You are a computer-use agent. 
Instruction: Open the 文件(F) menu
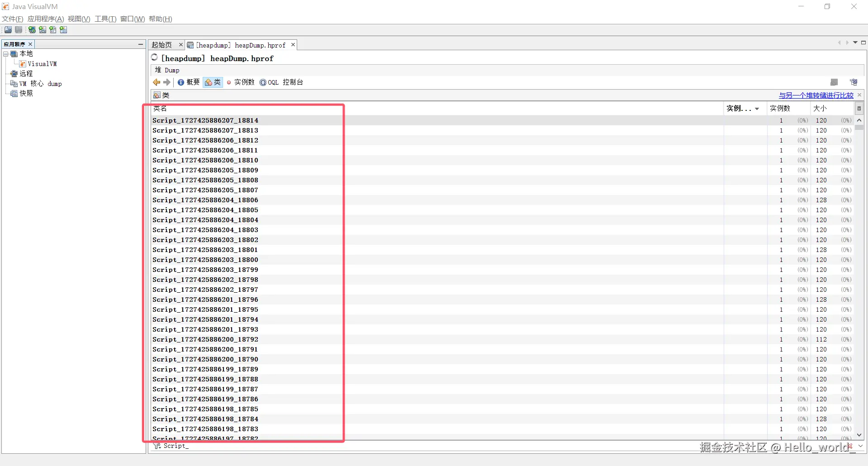tap(13, 19)
